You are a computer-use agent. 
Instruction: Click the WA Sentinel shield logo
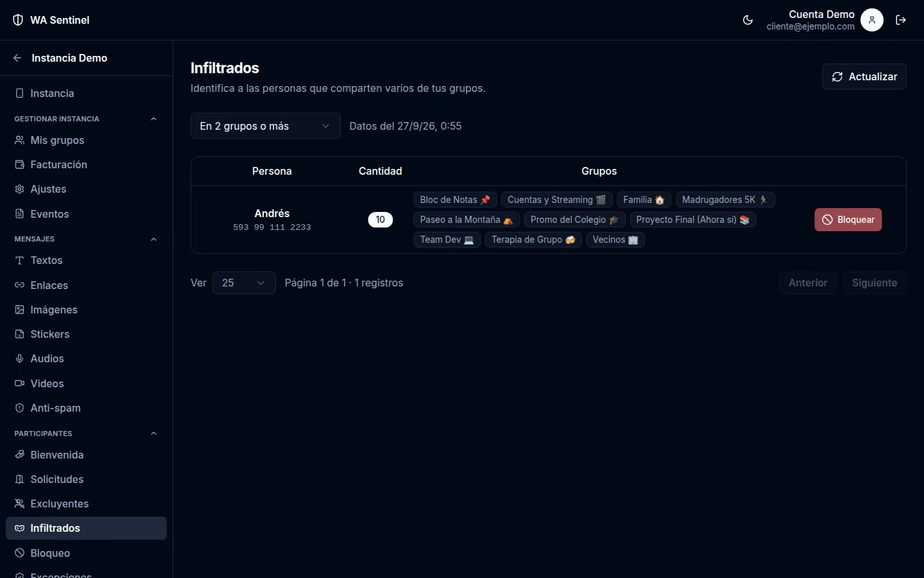point(18,20)
